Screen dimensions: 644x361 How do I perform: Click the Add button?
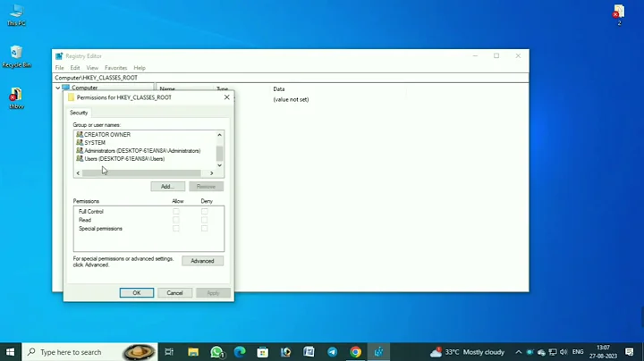point(167,186)
